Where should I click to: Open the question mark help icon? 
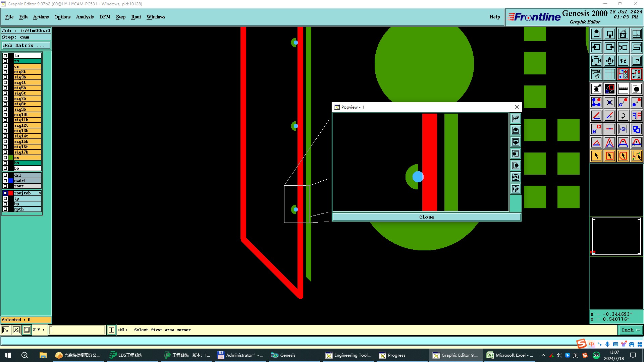(636, 61)
